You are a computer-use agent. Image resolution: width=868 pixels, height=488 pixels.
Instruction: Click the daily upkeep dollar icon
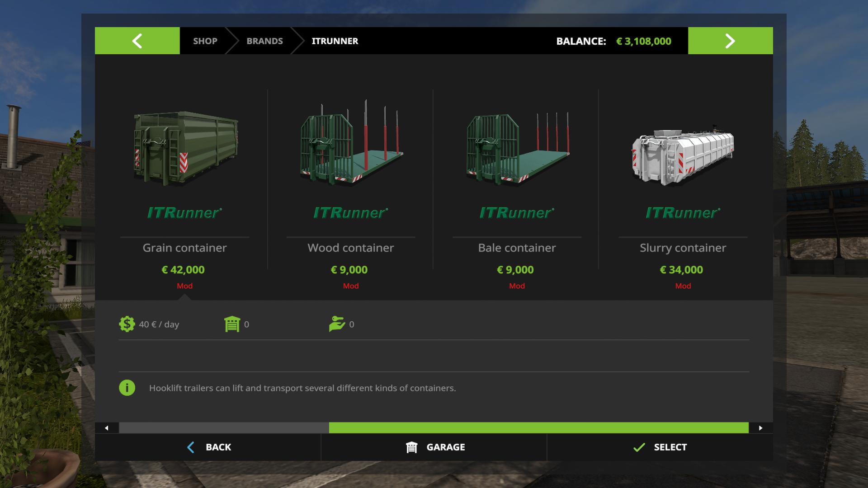[127, 324]
